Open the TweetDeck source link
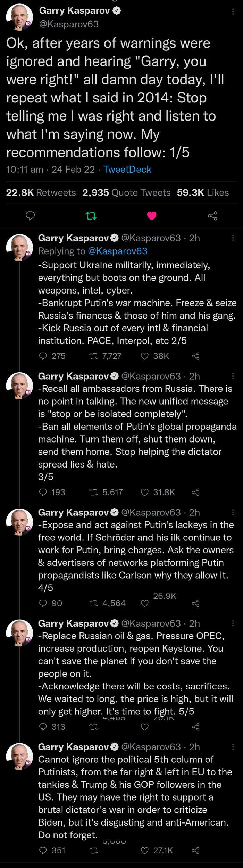243x868 pixels. [127, 170]
